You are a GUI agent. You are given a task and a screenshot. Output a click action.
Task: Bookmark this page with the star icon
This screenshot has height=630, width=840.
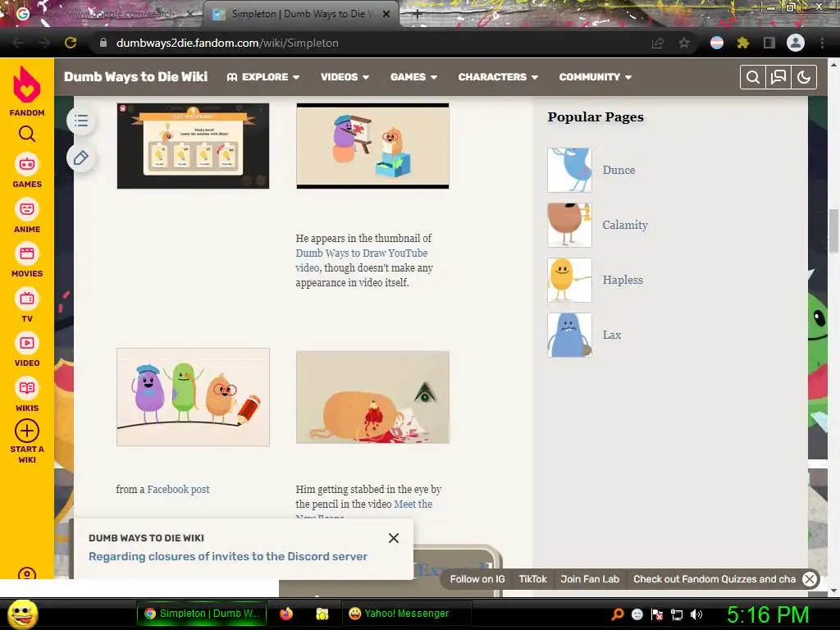(684, 43)
